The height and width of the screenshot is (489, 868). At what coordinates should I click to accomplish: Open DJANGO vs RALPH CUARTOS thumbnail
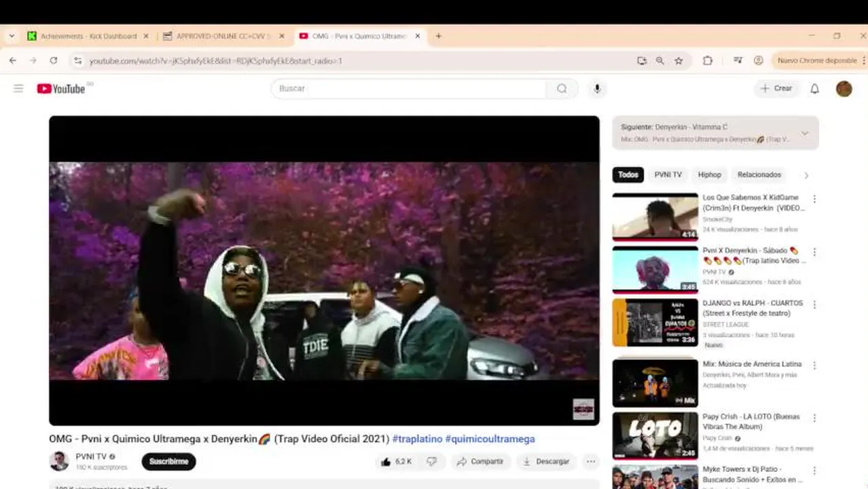tap(655, 323)
